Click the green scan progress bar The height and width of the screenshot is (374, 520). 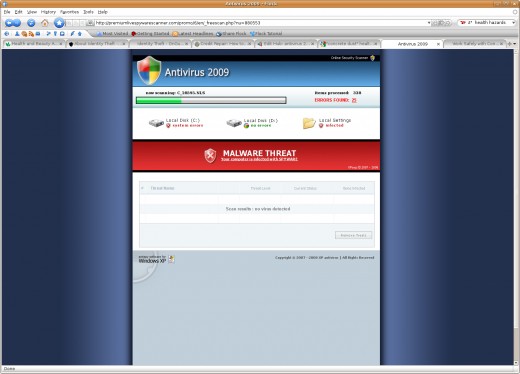pos(211,100)
